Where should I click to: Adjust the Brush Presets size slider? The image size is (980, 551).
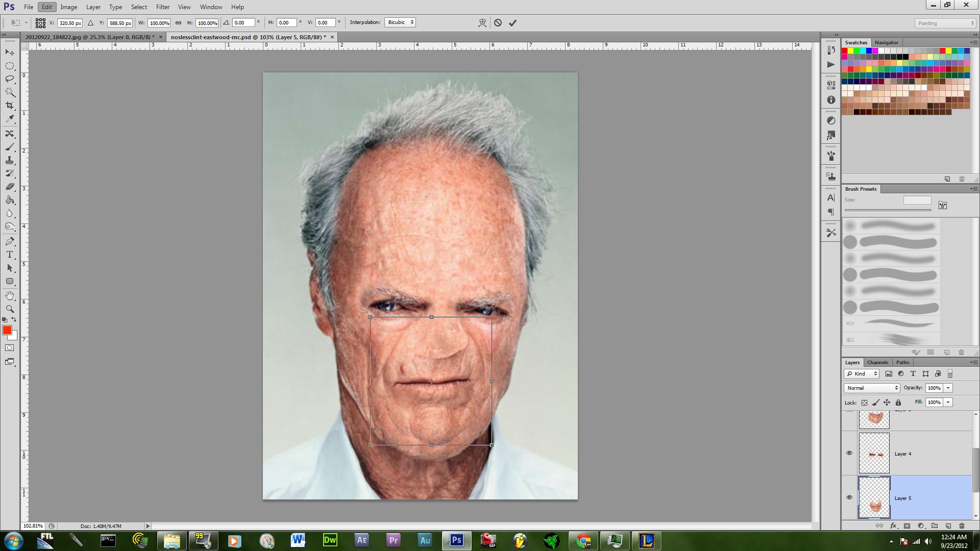coord(888,210)
